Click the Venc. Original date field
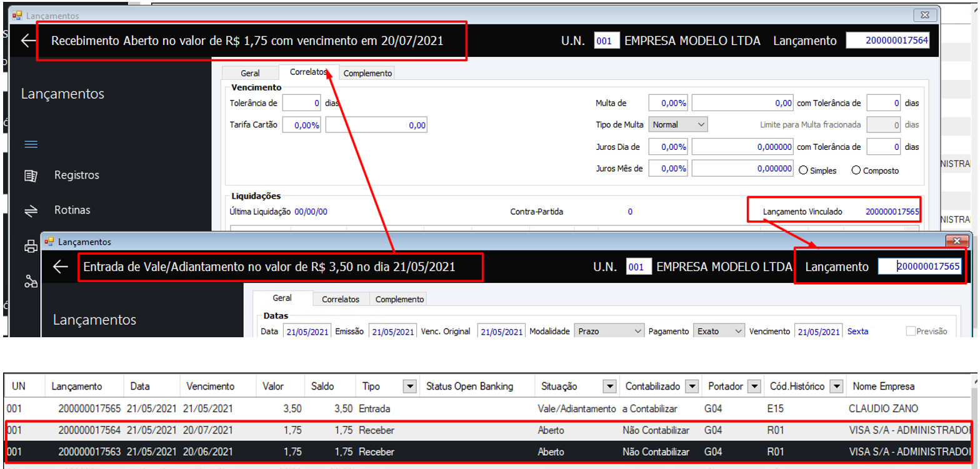Image resolution: width=980 pixels, height=469 pixels. tap(501, 332)
